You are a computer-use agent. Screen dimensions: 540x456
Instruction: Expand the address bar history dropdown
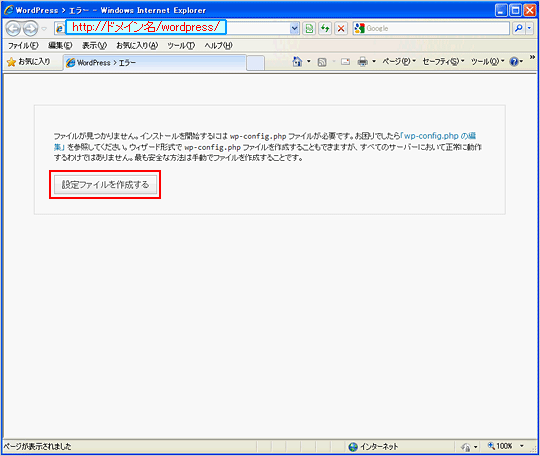294,28
